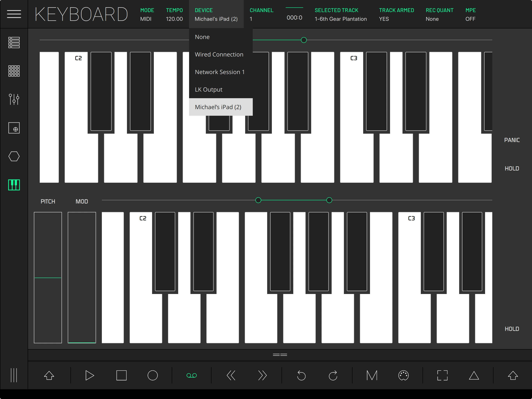Open the mixer faders view icon
This screenshot has width=532, height=399.
14,99
